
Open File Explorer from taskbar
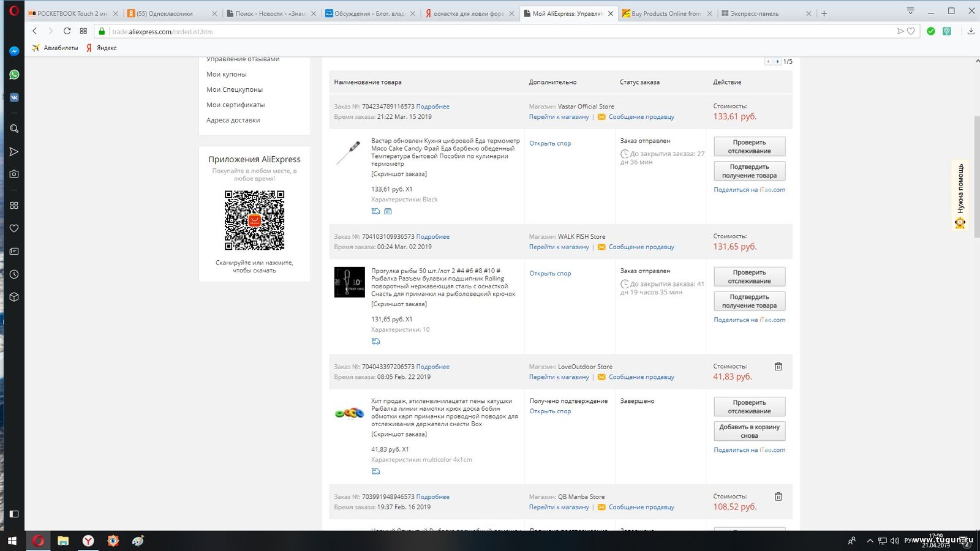[63, 541]
